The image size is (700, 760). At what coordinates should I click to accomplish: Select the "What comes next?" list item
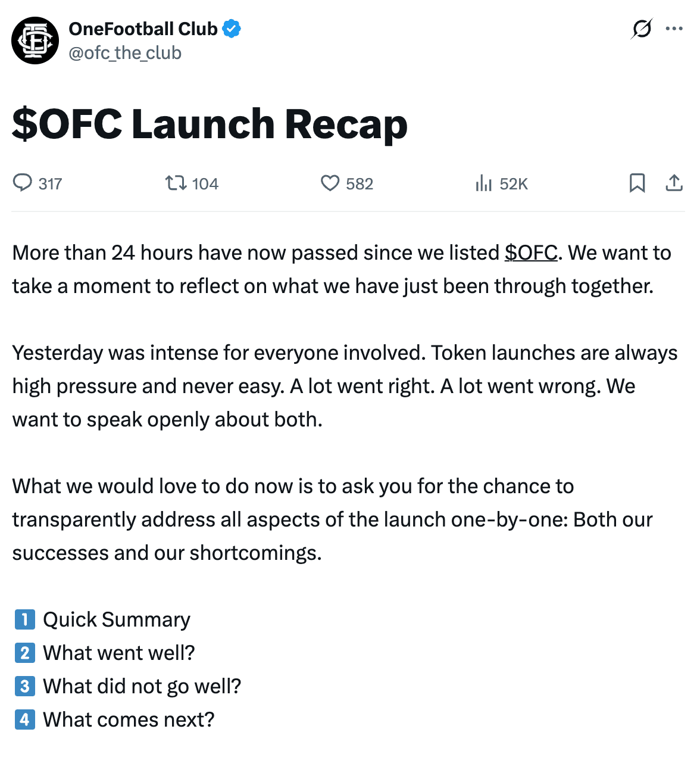pos(129,719)
